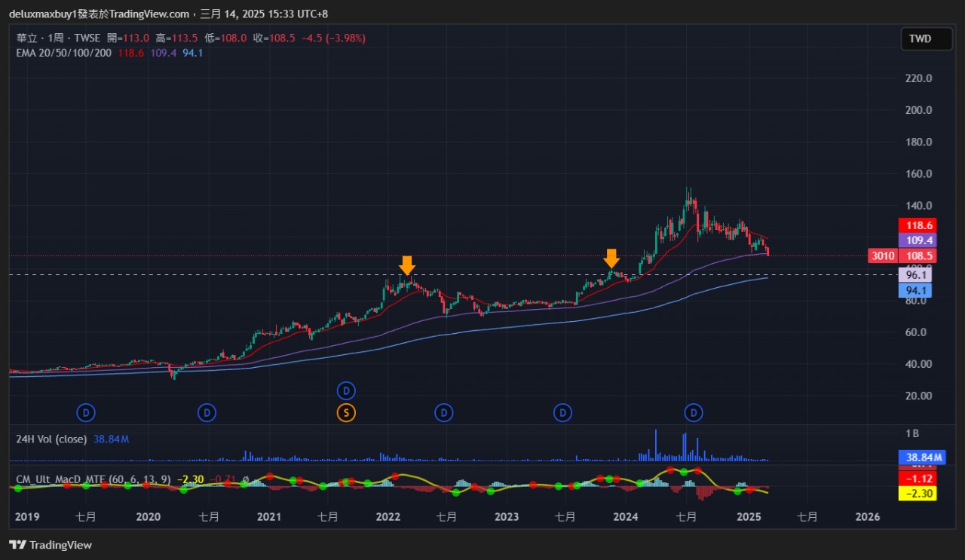Open the TWD currency selector
Image resolution: width=965 pixels, height=560 pixels.
(926, 38)
